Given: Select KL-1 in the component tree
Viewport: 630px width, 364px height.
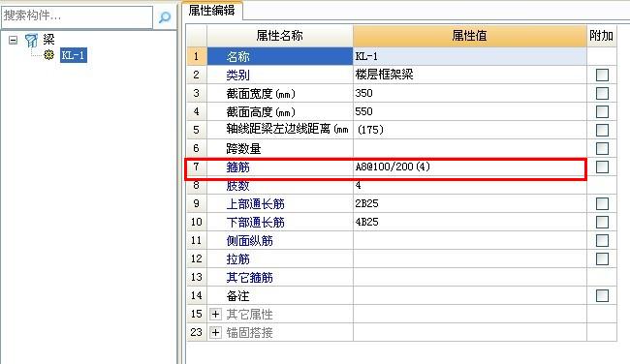Looking at the screenshot, I should point(73,55).
